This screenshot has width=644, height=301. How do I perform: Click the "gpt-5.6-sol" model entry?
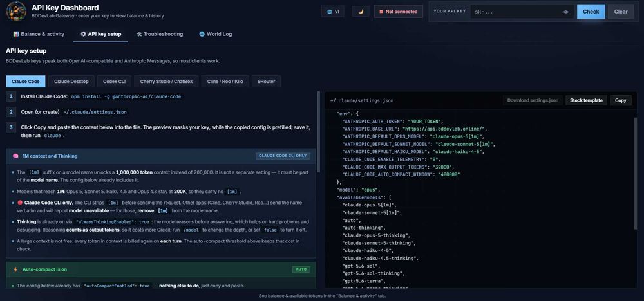point(362,266)
